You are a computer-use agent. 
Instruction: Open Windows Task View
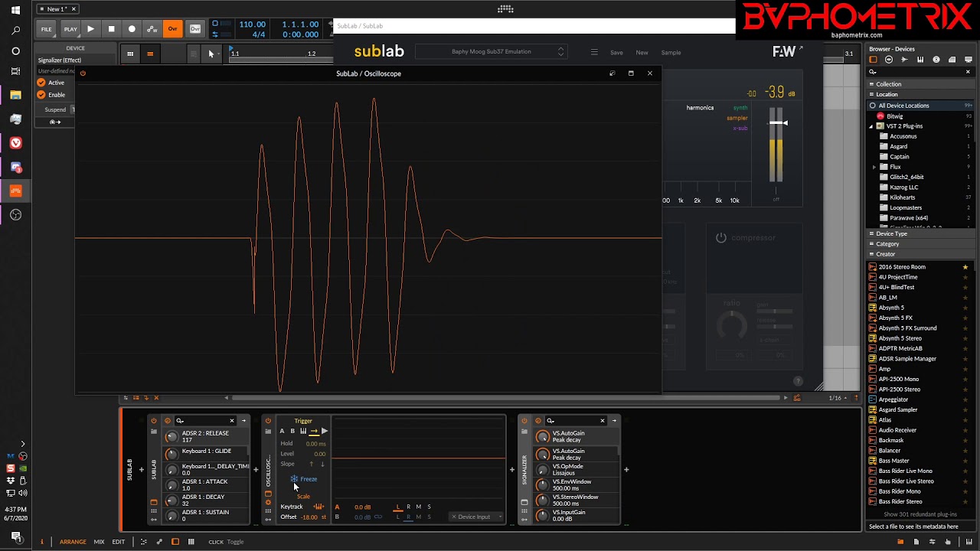click(15, 71)
